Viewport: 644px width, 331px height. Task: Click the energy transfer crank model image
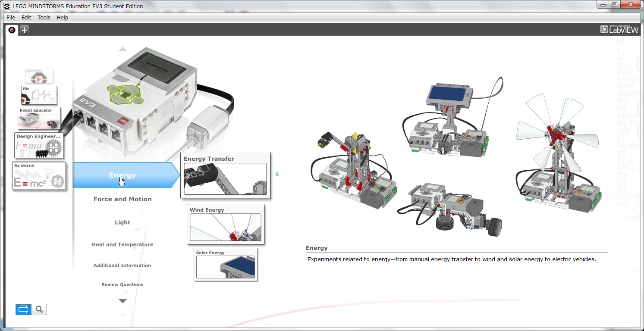[x=354, y=170]
